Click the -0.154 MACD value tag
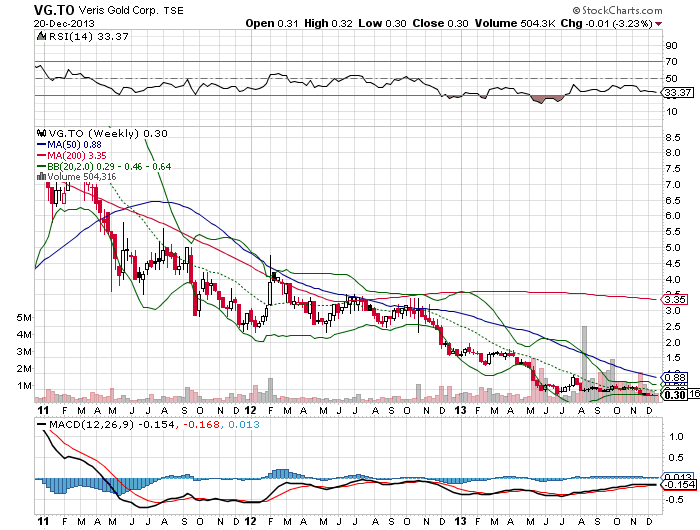This screenshot has width=700, height=530. click(x=679, y=485)
